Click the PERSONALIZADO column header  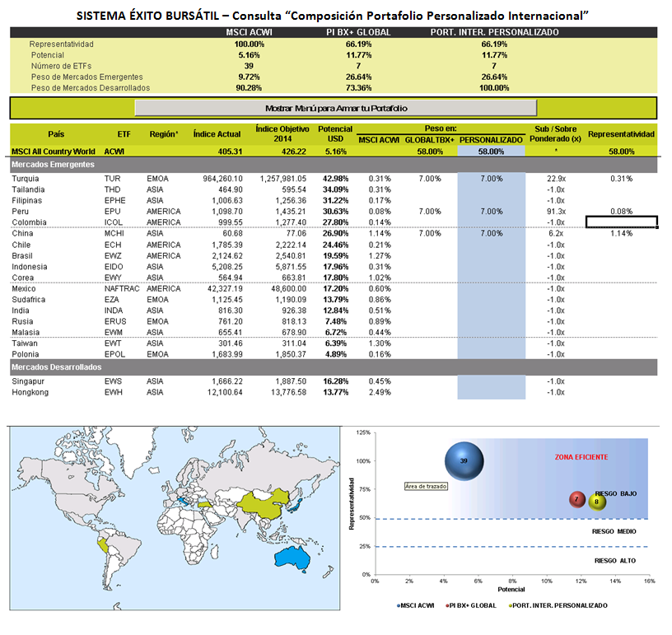click(x=491, y=140)
